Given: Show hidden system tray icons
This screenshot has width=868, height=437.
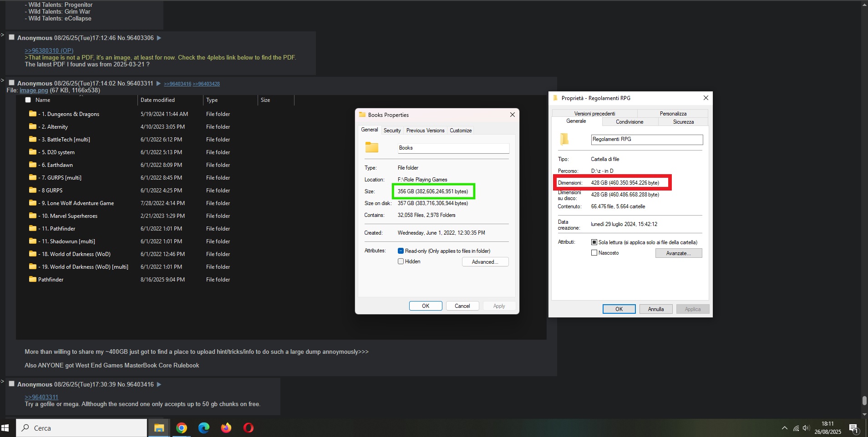Looking at the screenshot, I should click(x=785, y=428).
